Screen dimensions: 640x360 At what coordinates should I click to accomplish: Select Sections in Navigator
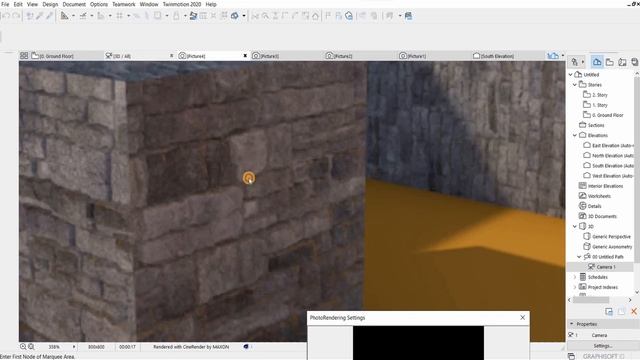point(592,125)
